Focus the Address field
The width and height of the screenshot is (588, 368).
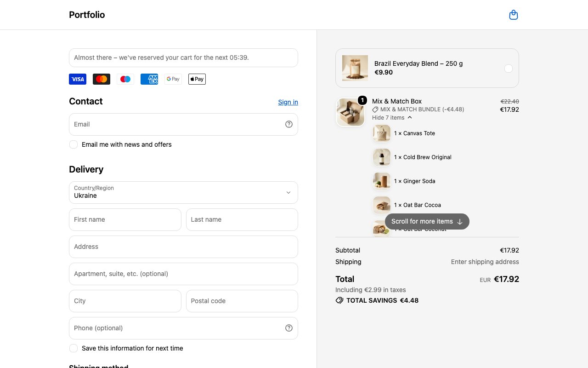(183, 247)
